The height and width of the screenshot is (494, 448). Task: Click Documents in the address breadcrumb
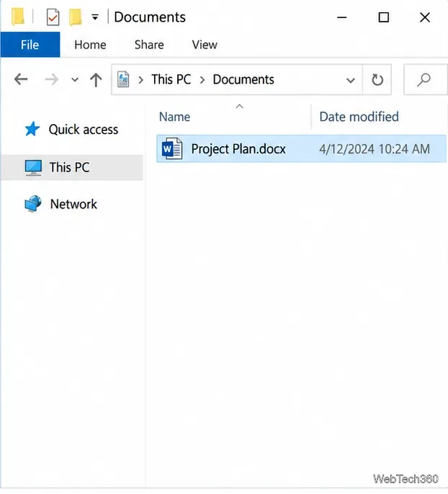point(243,79)
